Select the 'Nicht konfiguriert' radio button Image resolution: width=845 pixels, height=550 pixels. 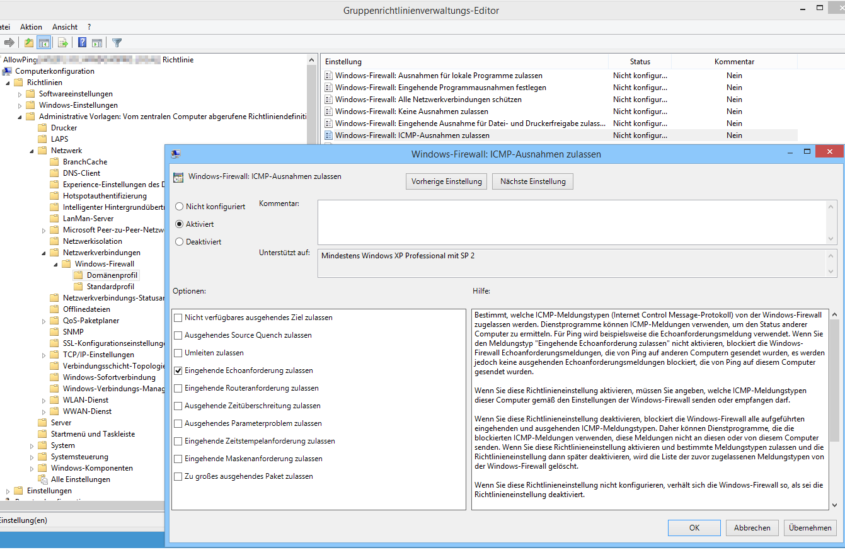pos(179,206)
